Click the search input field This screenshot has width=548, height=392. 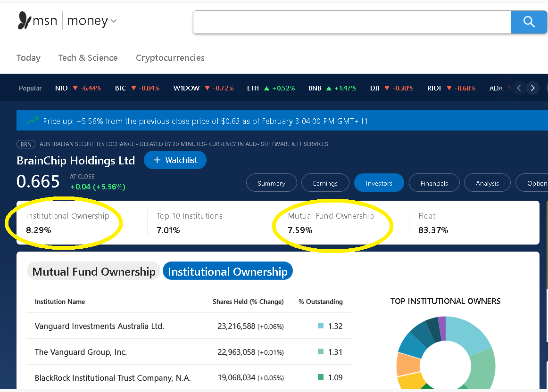point(351,22)
